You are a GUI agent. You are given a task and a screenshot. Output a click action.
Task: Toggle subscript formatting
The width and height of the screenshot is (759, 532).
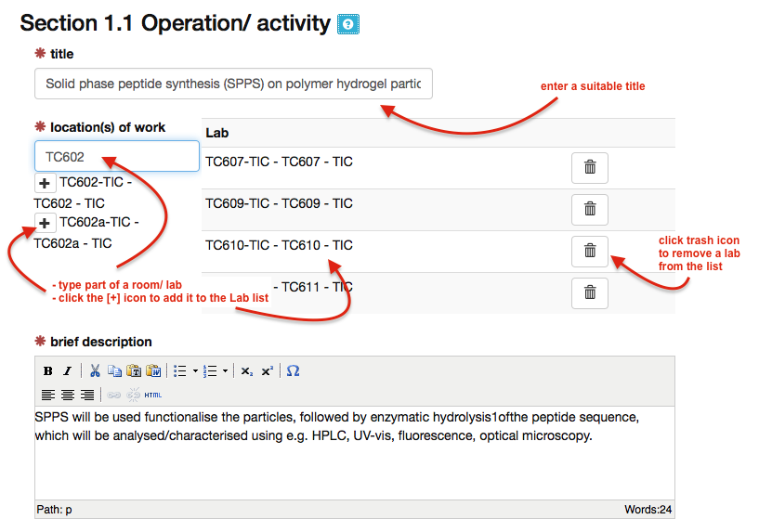(x=246, y=371)
